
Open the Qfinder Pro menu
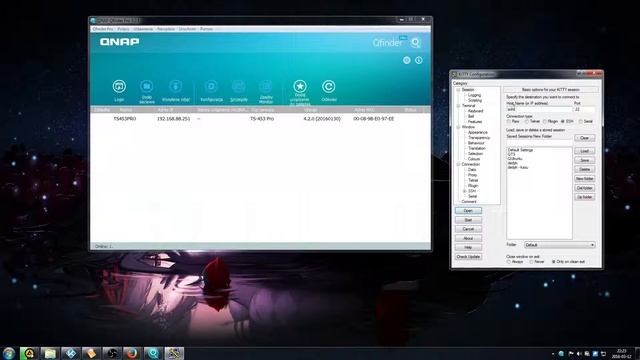103,29
